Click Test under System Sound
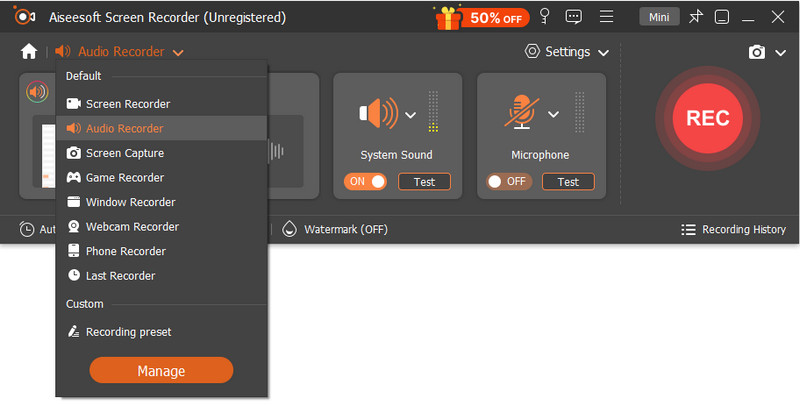This screenshot has height=406, width=800. (x=424, y=182)
